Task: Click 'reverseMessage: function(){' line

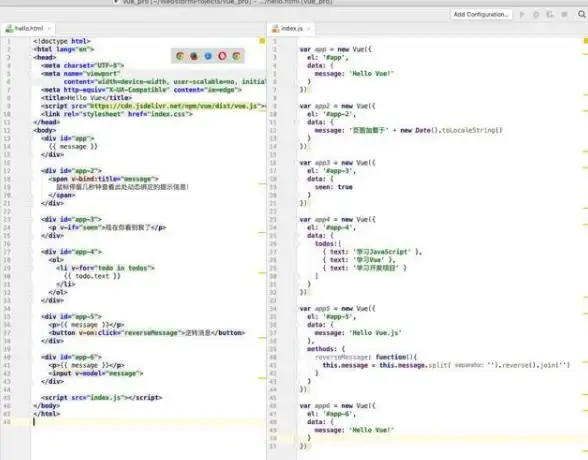Action: (366, 357)
